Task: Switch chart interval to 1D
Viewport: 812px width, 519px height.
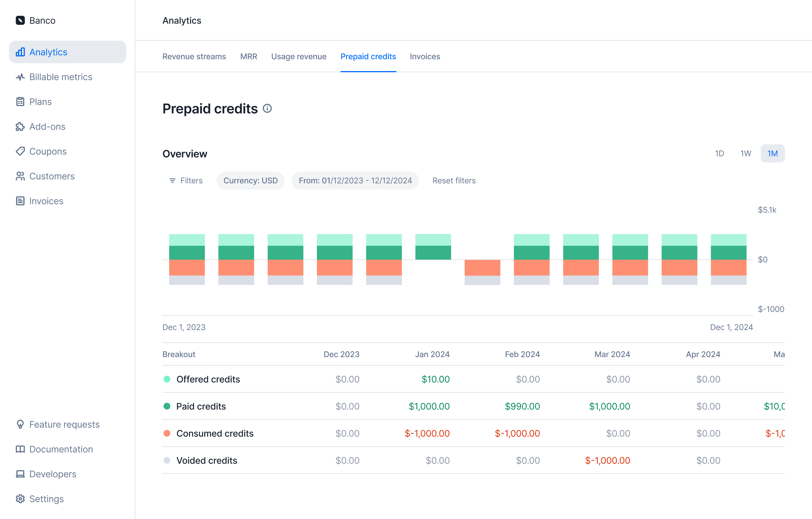Action: pyautogui.click(x=719, y=153)
